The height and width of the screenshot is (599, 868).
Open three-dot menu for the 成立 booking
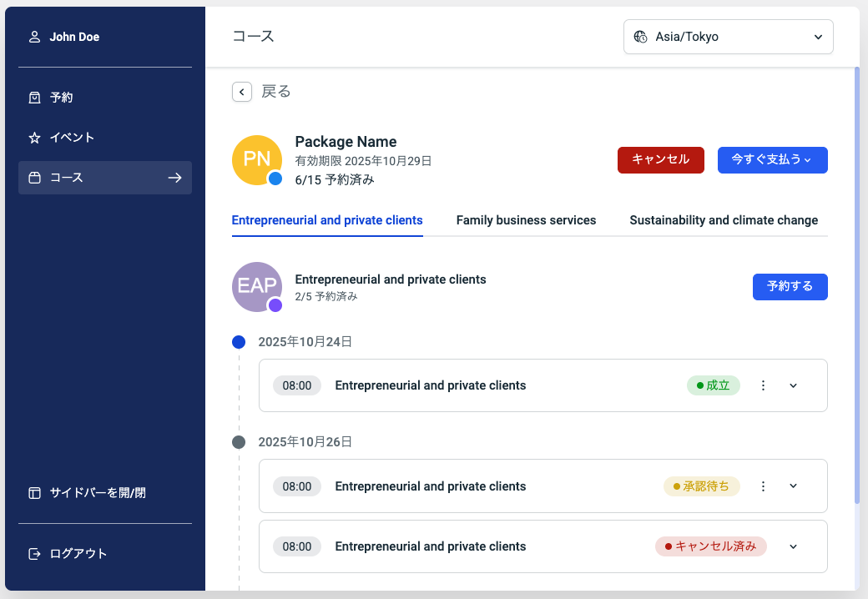coord(763,385)
